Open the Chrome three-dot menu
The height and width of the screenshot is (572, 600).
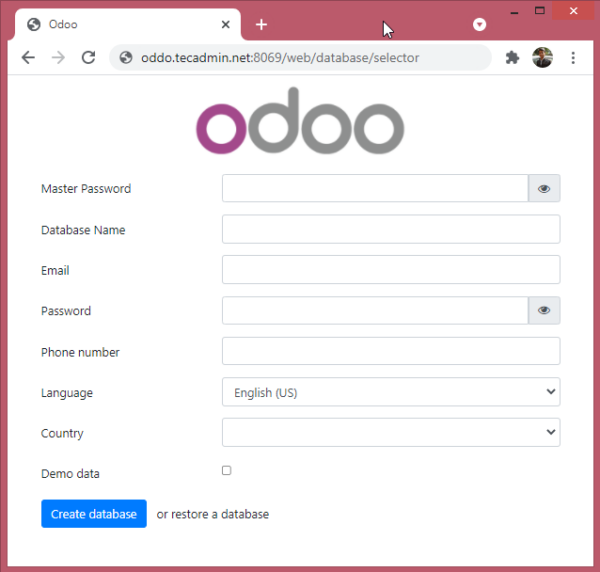(573, 58)
